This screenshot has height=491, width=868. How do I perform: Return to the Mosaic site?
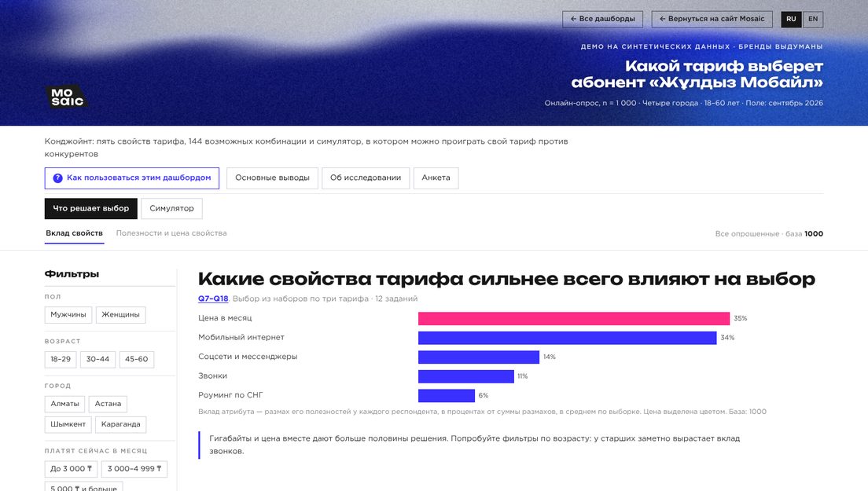pyautogui.click(x=712, y=19)
